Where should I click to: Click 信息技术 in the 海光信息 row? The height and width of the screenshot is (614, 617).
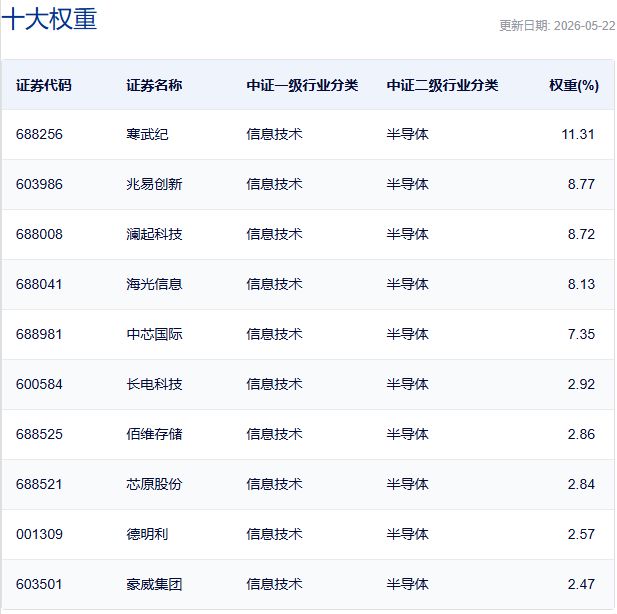[274, 284]
